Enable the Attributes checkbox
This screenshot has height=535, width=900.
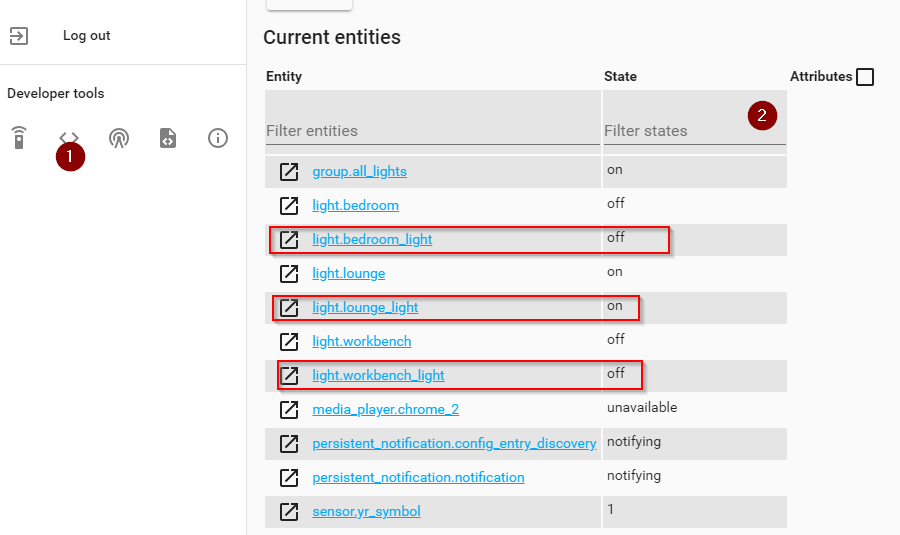865,77
